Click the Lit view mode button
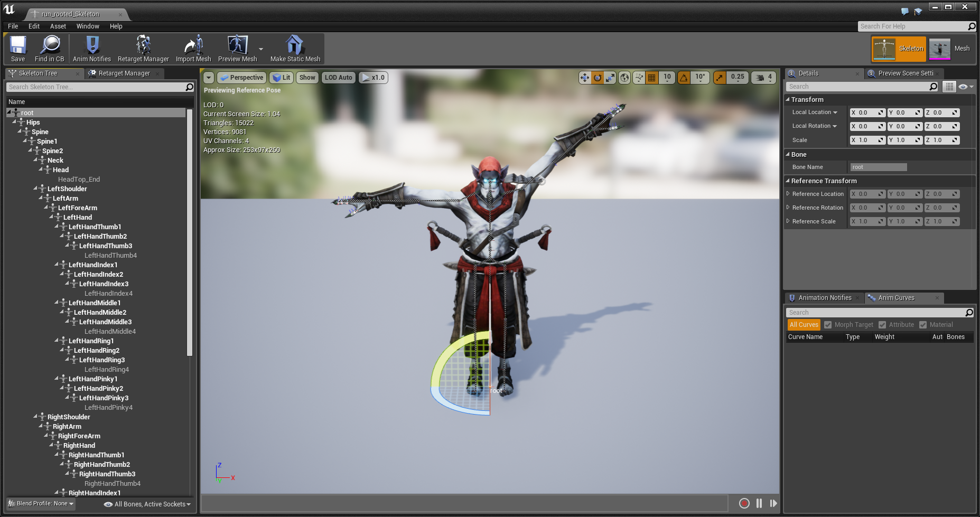 (282, 78)
